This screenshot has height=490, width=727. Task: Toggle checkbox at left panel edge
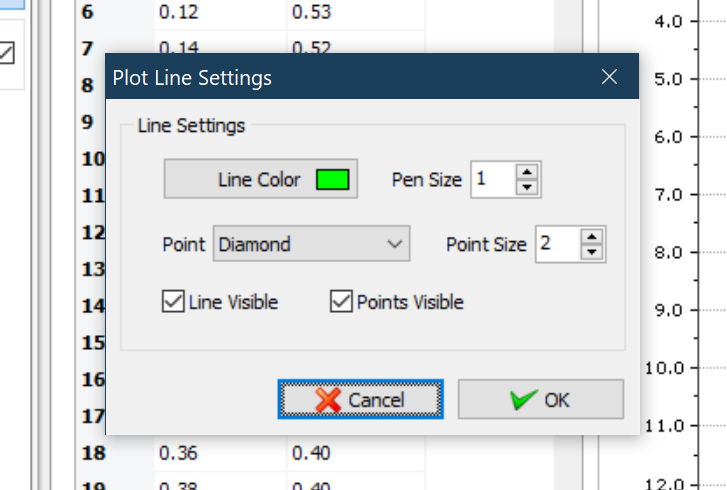(x=7, y=54)
